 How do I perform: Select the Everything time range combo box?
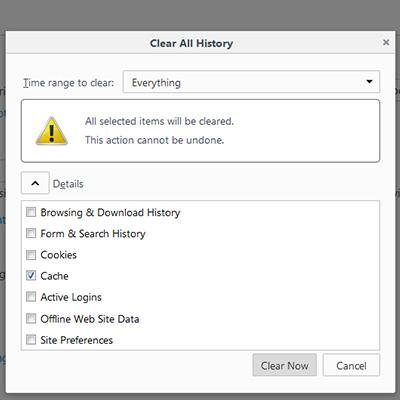(x=251, y=82)
